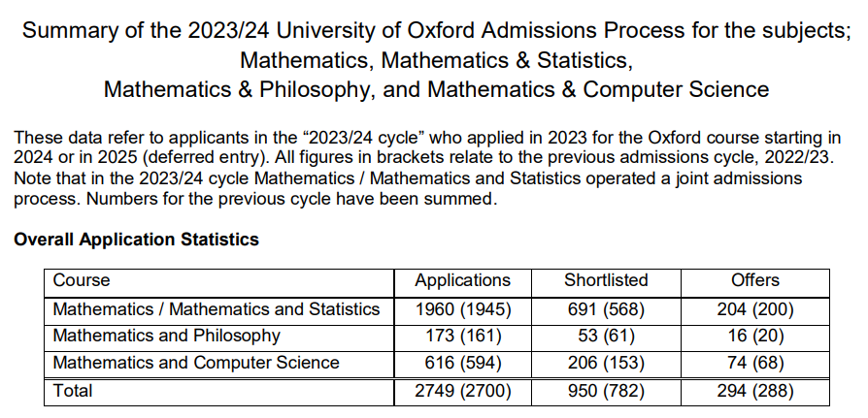
Task: Click the "Total" row label
Action: (73, 390)
